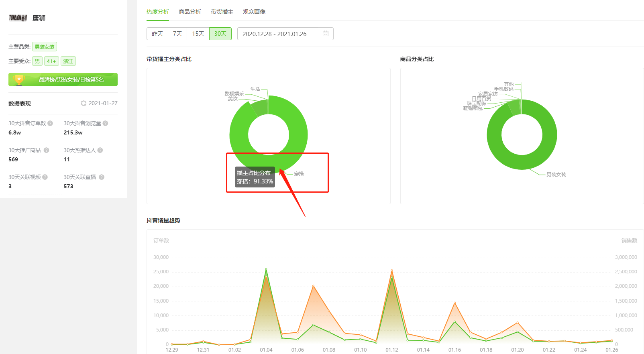Switch to 商品分析 tab
Image resolution: width=644 pixels, height=354 pixels.
pos(190,12)
